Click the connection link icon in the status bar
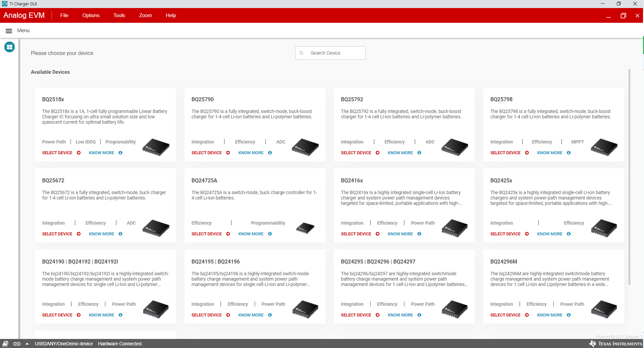The height and width of the screenshot is (348, 644). (x=17, y=344)
